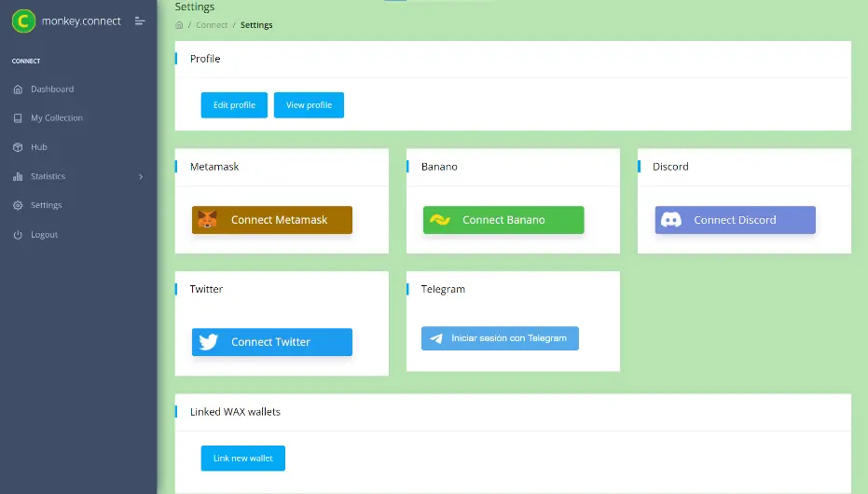Click the Settings gear icon in the sidebar
This screenshot has height=494, width=868.
coord(18,205)
